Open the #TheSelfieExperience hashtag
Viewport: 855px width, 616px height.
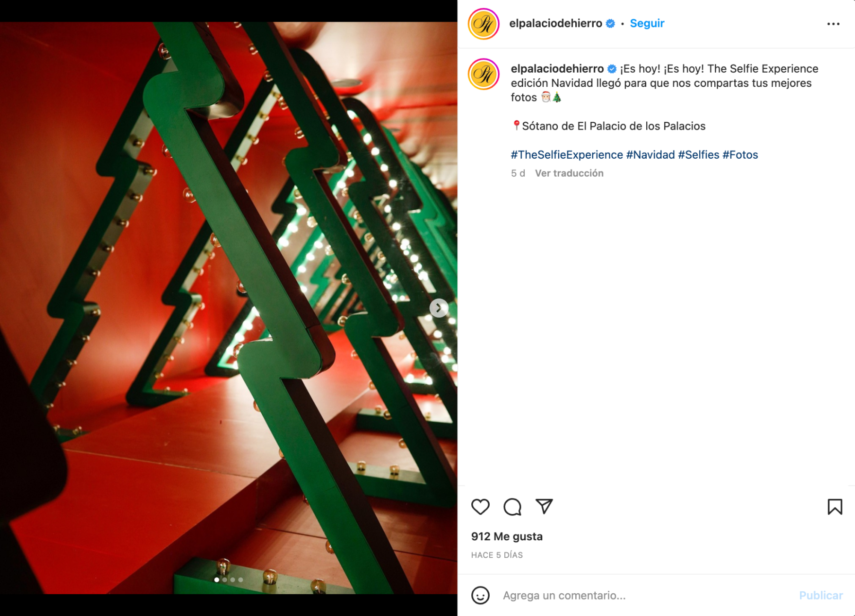[567, 155]
